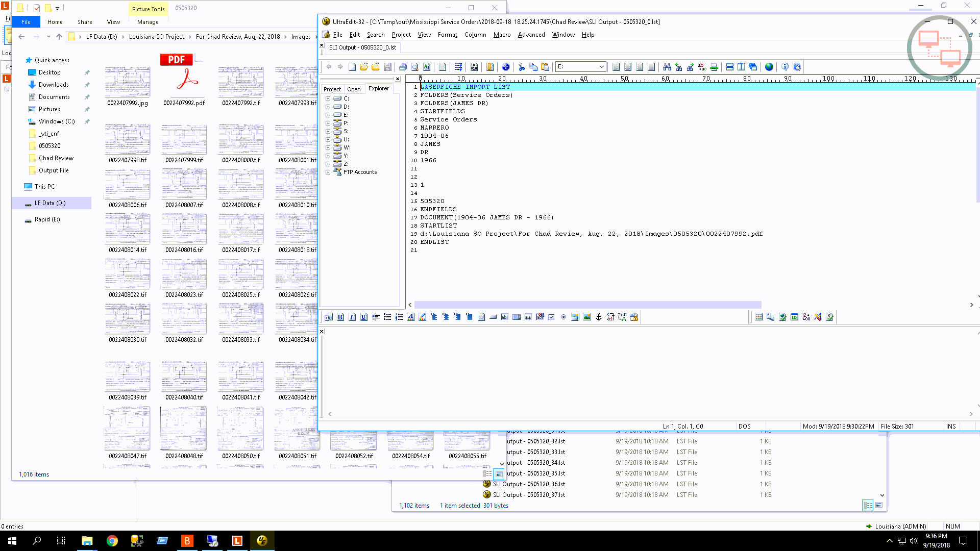Open the Format menu
Screen dimensions: 980x551
[x=447, y=35]
